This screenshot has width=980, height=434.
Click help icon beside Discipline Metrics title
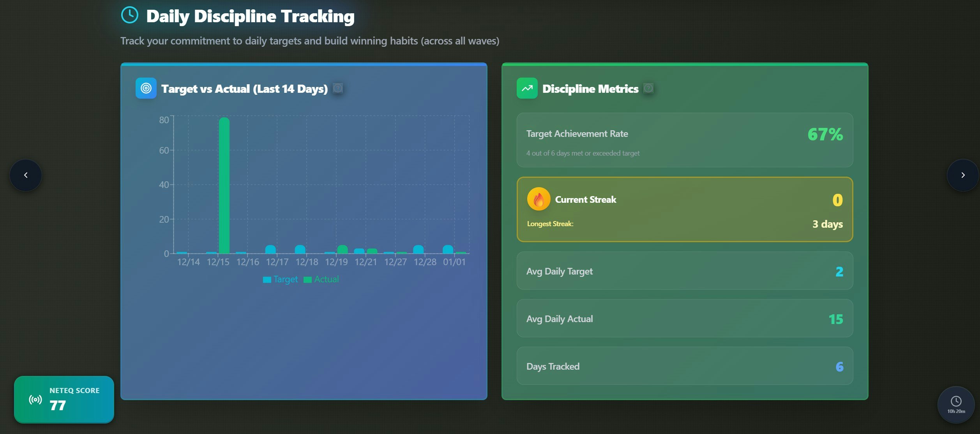click(648, 88)
